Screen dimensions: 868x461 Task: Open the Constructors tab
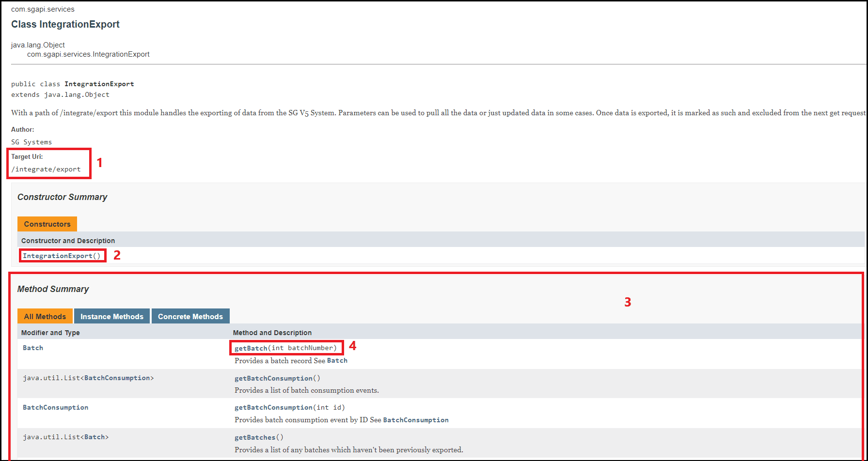click(x=47, y=224)
